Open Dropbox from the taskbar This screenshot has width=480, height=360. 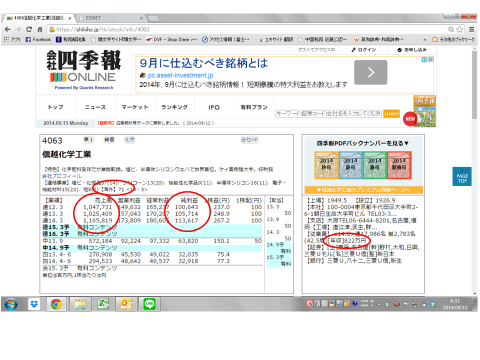point(34,304)
